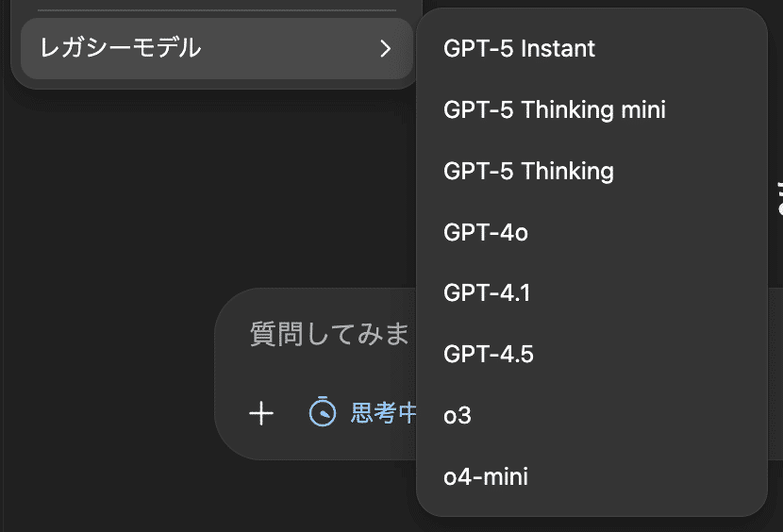This screenshot has width=783, height=532.
Task: Switch to the o3 model
Action: (x=458, y=415)
